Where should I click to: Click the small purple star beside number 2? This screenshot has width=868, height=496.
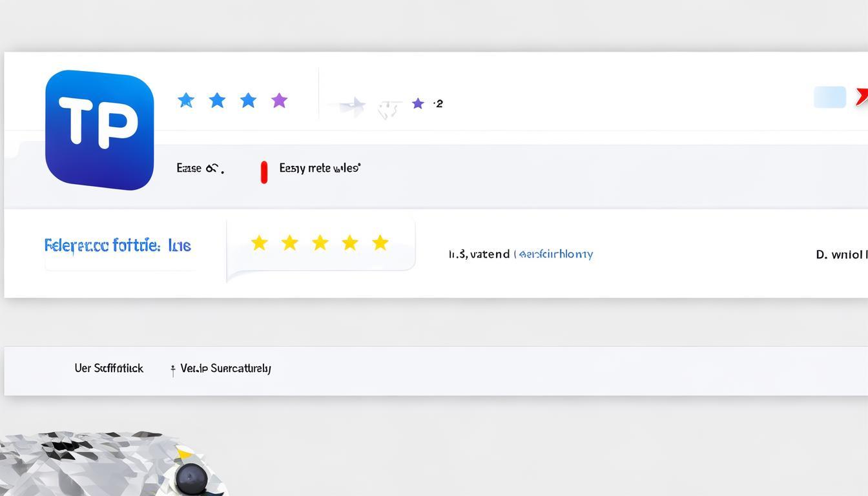point(418,103)
